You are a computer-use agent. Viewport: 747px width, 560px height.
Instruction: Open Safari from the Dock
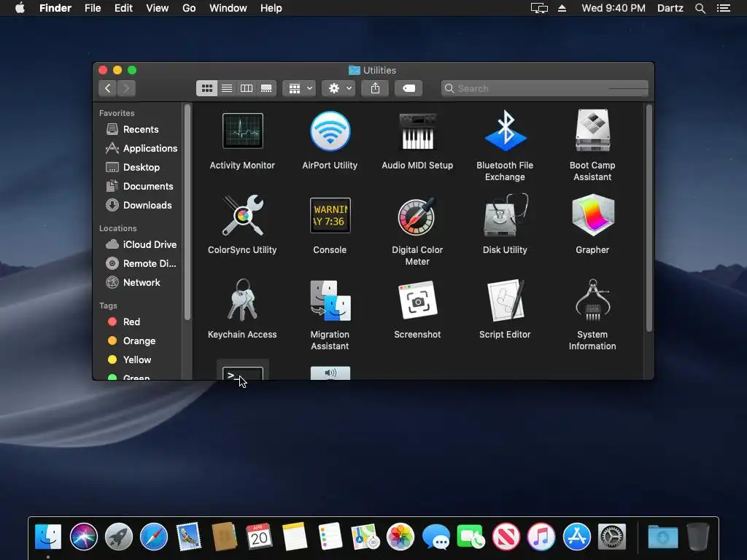click(154, 536)
